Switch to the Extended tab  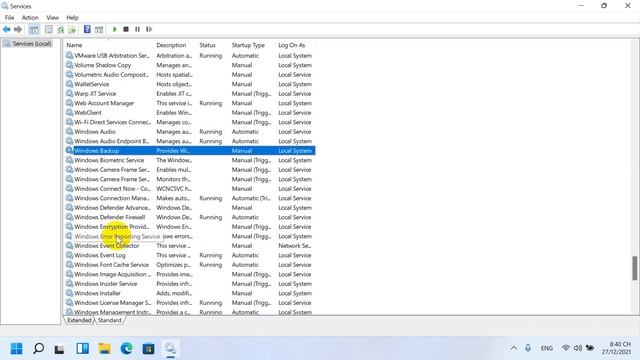click(x=79, y=320)
